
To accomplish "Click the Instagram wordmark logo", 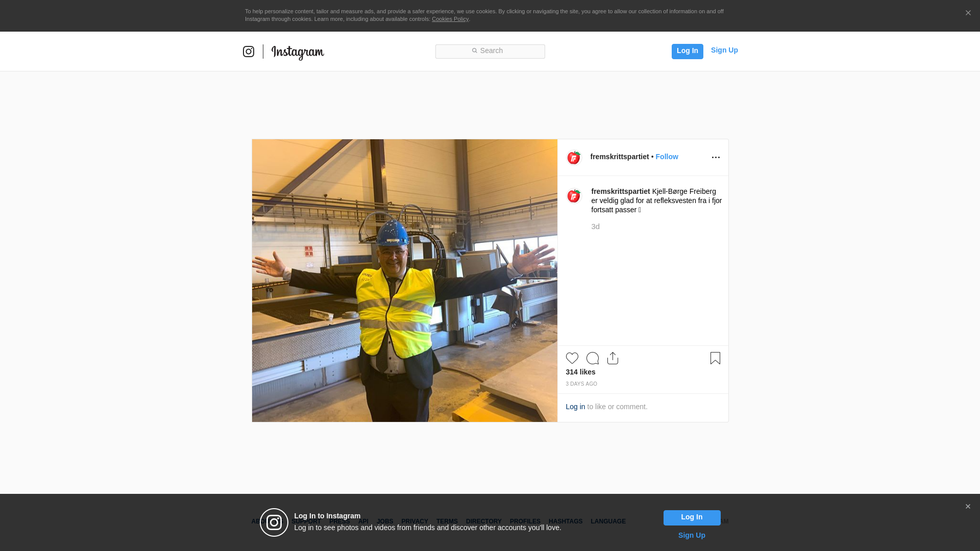I will pyautogui.click(x=298, y=52).
